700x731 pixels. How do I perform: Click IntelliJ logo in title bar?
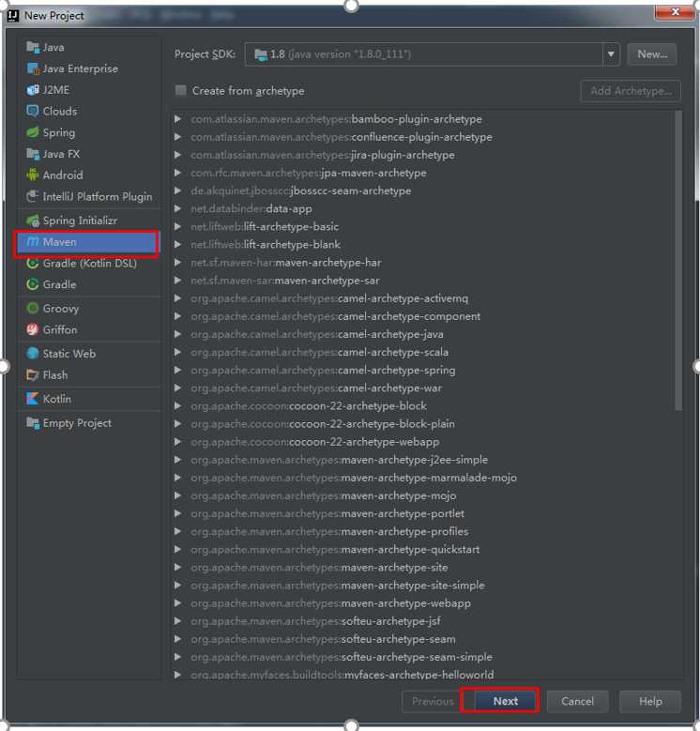point(13,15)
